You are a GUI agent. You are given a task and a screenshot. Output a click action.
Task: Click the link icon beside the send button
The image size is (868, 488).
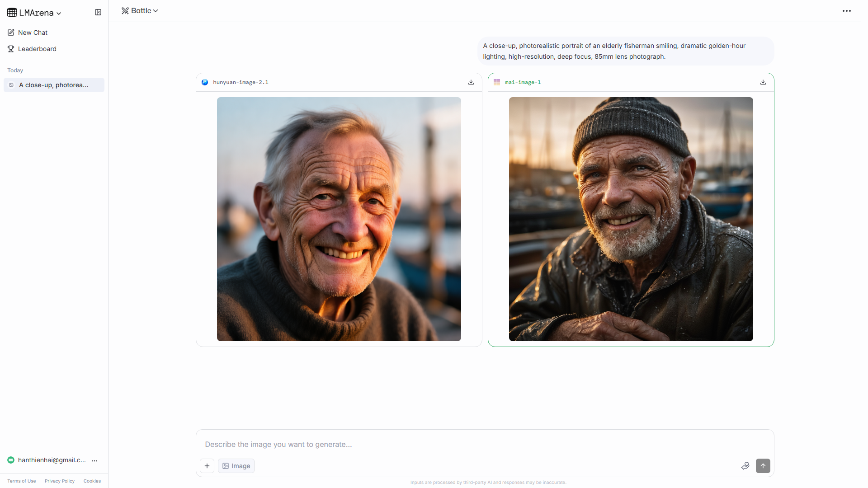click(745, 466)
